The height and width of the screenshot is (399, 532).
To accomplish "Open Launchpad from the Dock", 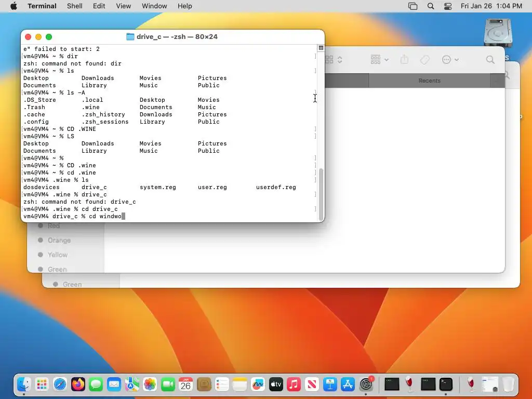I will [42, 384].
